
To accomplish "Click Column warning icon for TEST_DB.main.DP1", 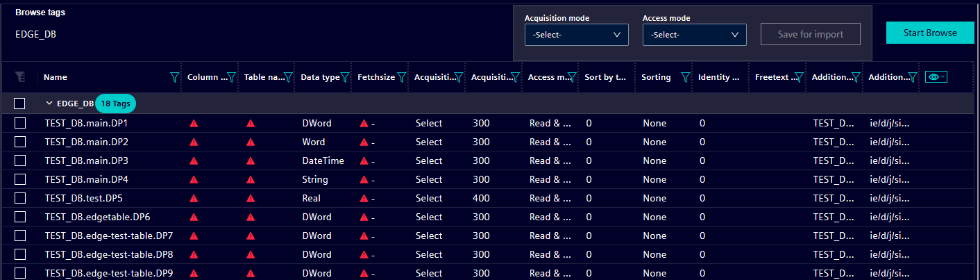I will pyautogui.click(x=194, y=124).
